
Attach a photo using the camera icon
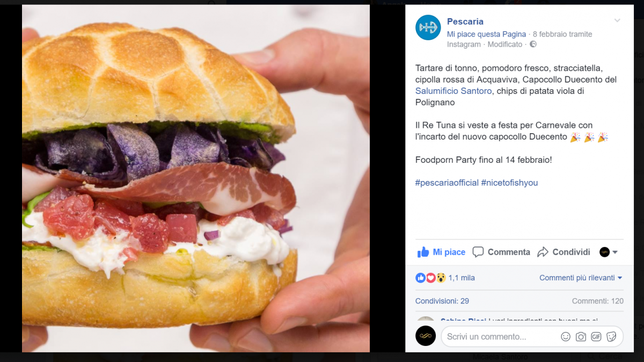click(581, 337)
